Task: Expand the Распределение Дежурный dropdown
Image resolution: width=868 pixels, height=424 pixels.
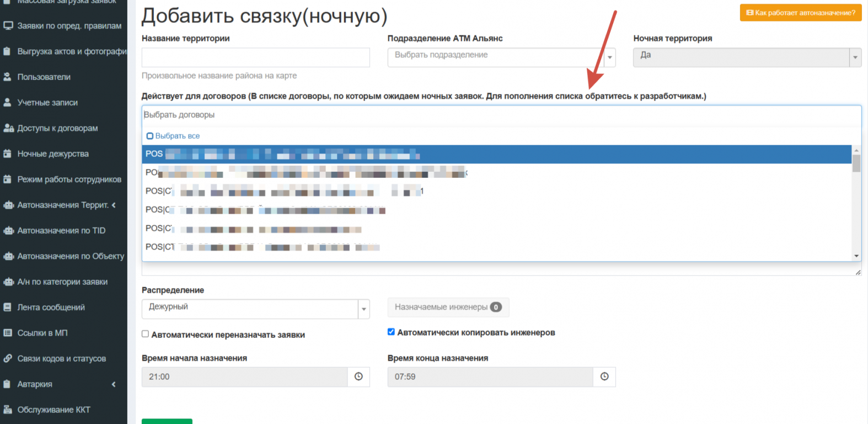Action: 255,309
